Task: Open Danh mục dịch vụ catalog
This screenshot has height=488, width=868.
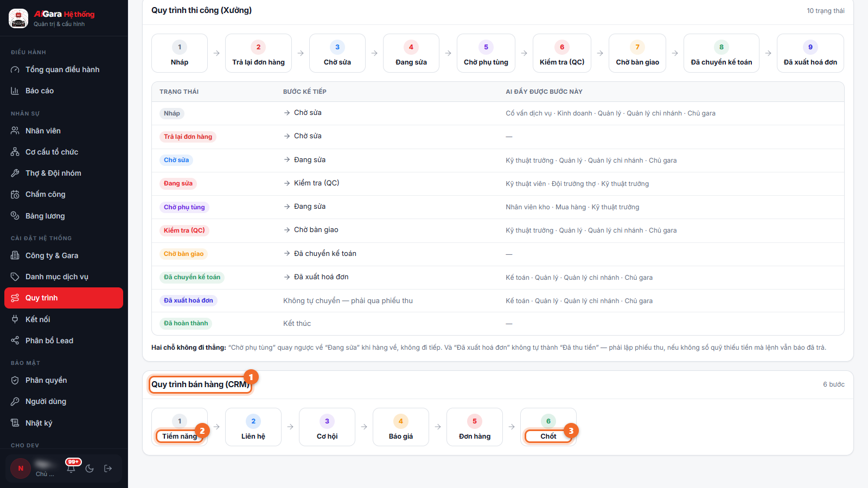Action: tap(64, 277)
